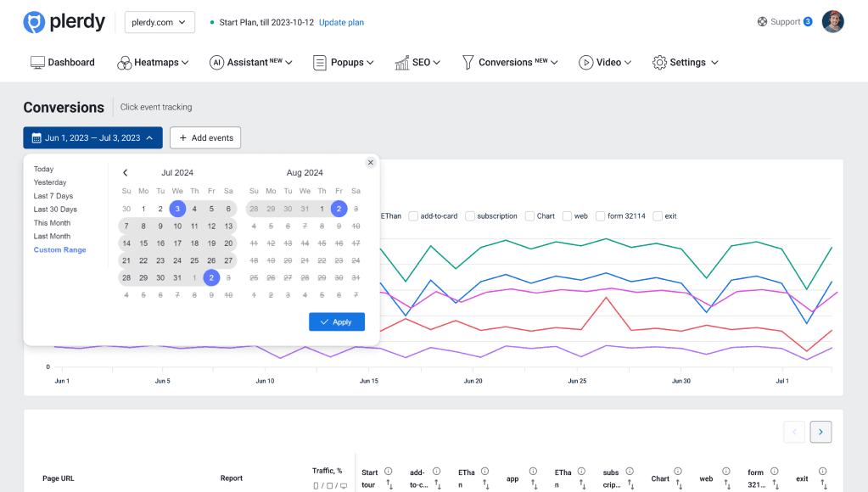Close the date picker popup
Viewport: 868px width, 492px height.
pos(371,163)
